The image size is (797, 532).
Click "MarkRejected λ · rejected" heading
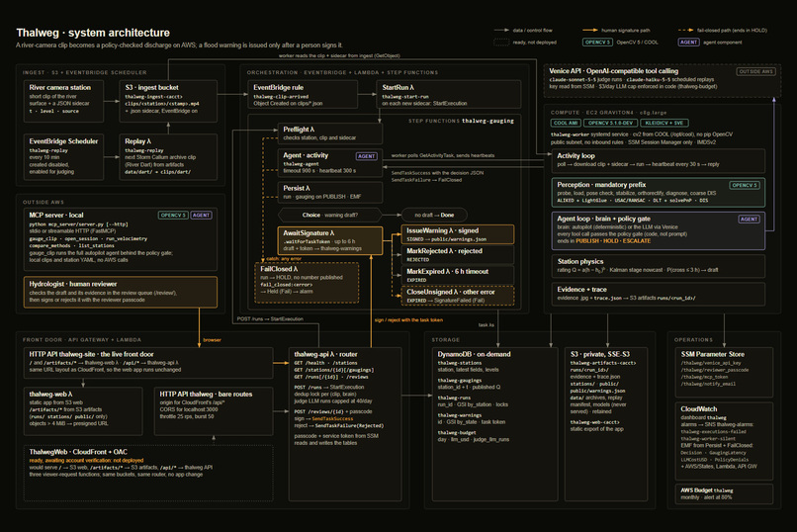[x=444, y=251]
